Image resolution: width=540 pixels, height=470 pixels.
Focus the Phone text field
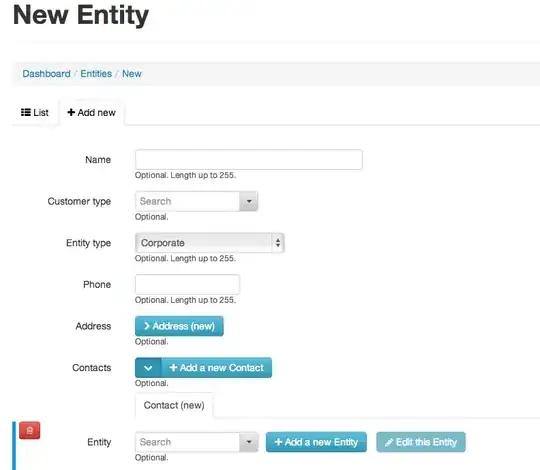(x=187, y=284)
